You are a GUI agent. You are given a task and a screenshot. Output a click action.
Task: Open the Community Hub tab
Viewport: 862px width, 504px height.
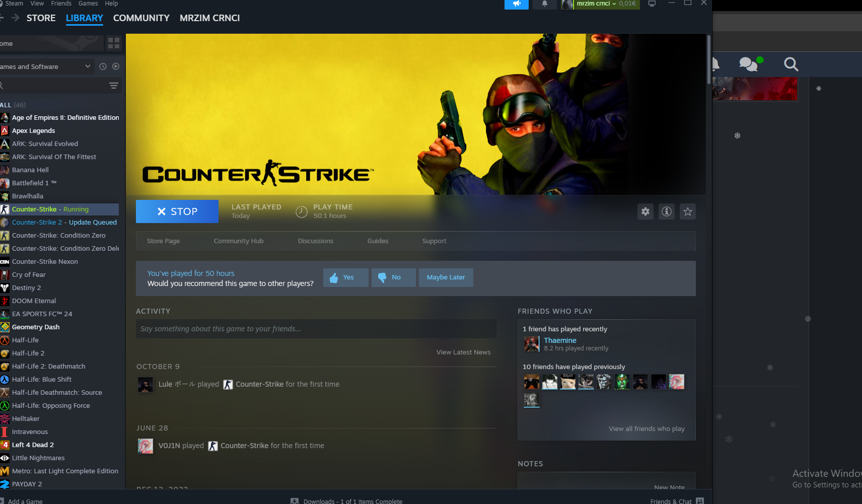pyautogui.click(x=239, y=241)
